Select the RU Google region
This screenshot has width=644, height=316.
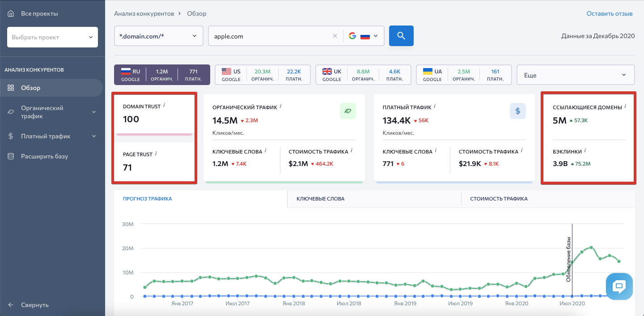(x=162, y=75)
